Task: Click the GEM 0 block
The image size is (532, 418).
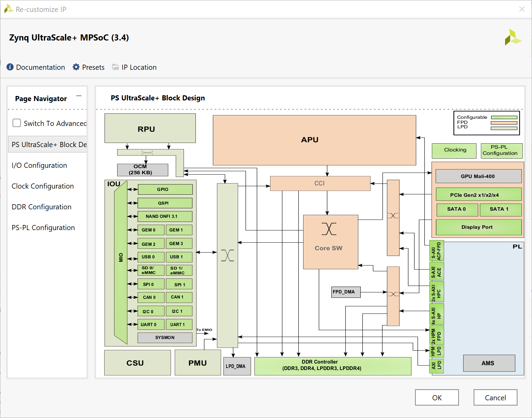Action: click(151, 230)
